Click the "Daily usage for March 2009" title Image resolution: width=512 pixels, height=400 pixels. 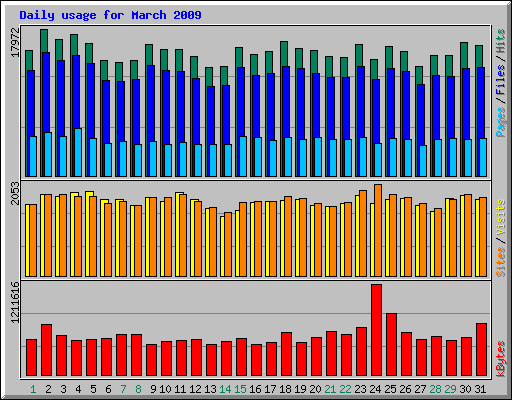pos(110,15)
